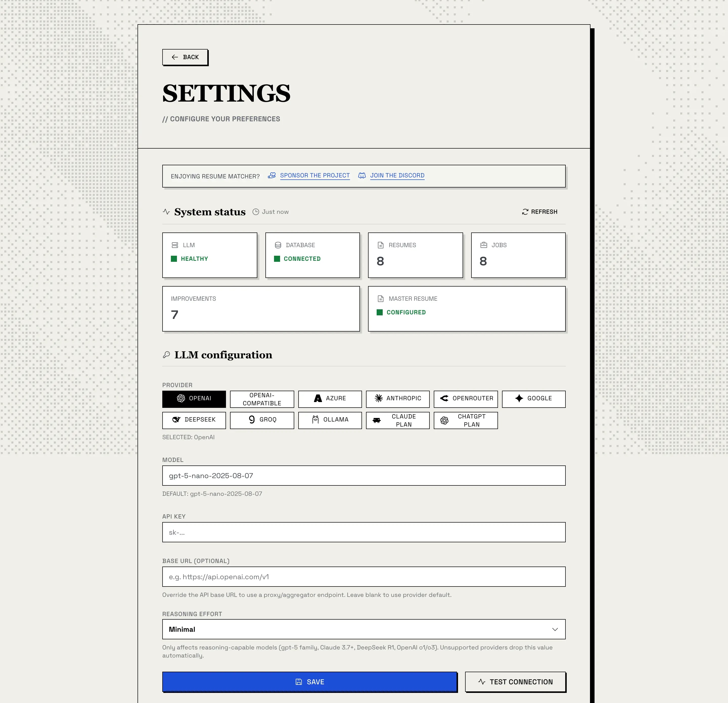Click the Discord logo icon
Image resolution: width=728 pixels, height=703 pixels.
point(362,175)
